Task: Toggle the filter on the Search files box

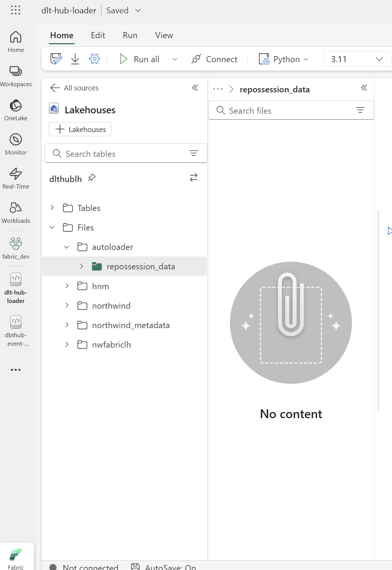Action: click(360, 110)
